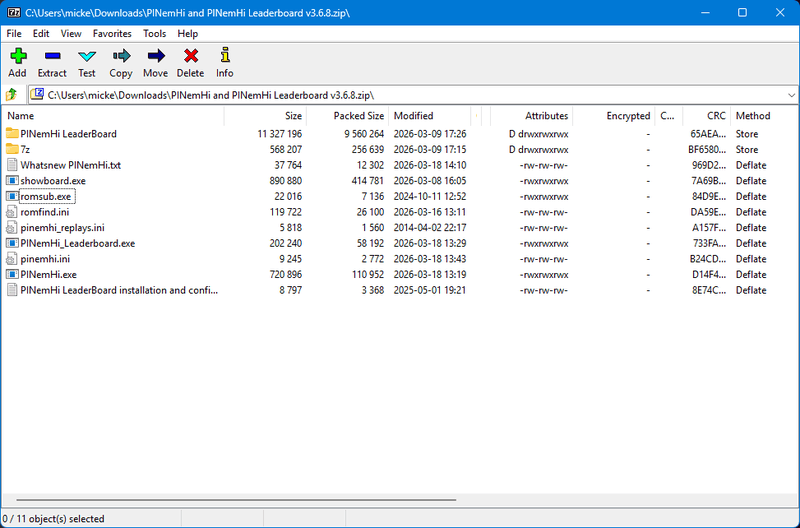Select the PINemHi LeaderBoard folder name
The width and height of the screenshot is (800, 528).
(x=68, y=134)
